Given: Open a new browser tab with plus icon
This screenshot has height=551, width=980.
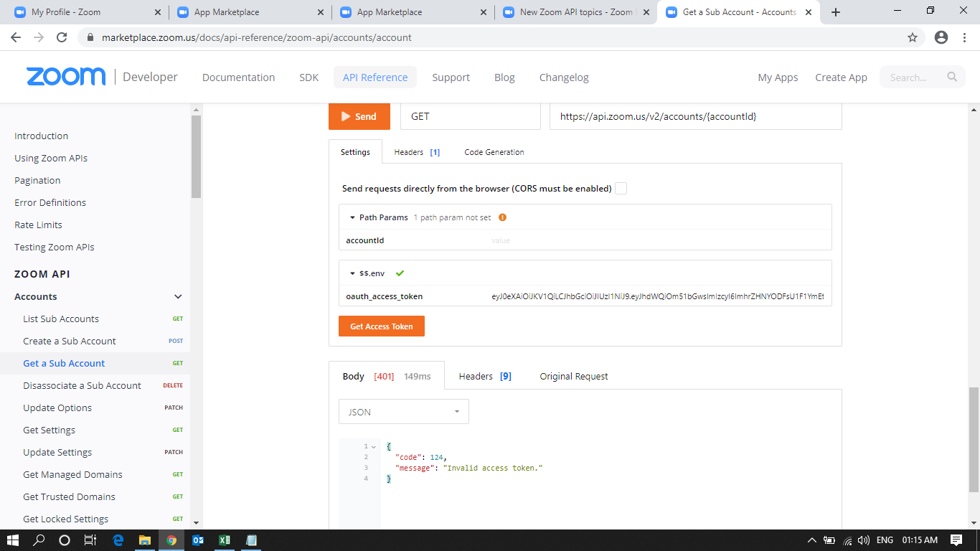Looking at the screenshot, I should click(x=836, y=12).
